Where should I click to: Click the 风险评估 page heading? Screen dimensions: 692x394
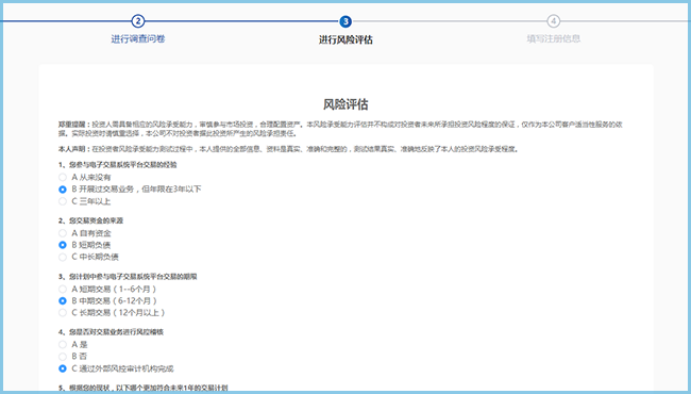click(346, 105)
